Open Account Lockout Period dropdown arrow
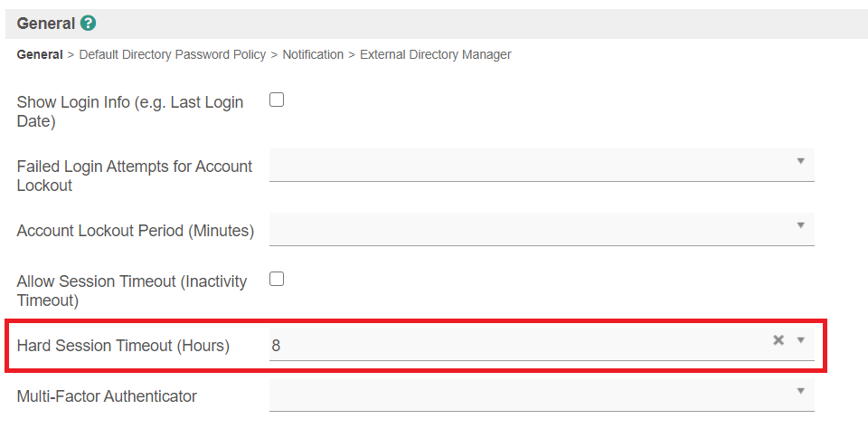The image size is (868, 448). pos(800,224)
